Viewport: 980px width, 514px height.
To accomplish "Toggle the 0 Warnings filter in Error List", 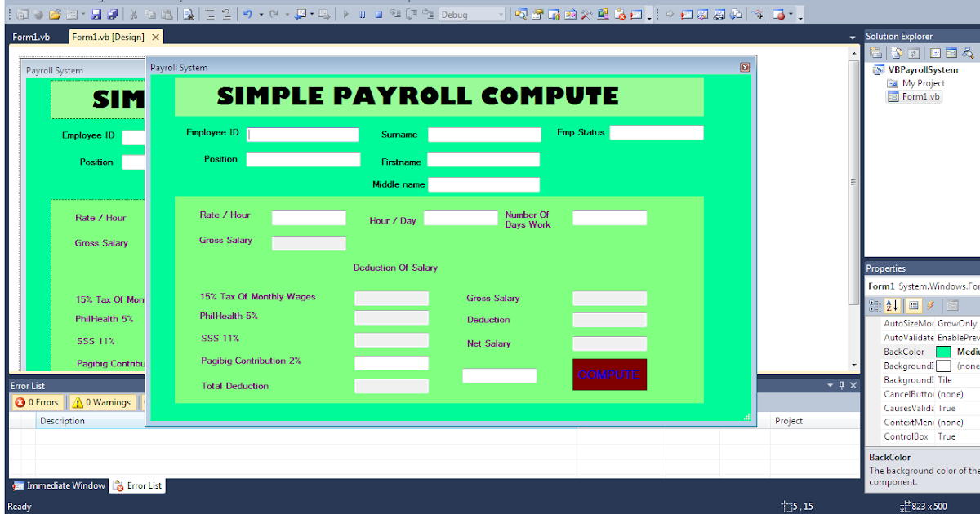I will (105, 402).
